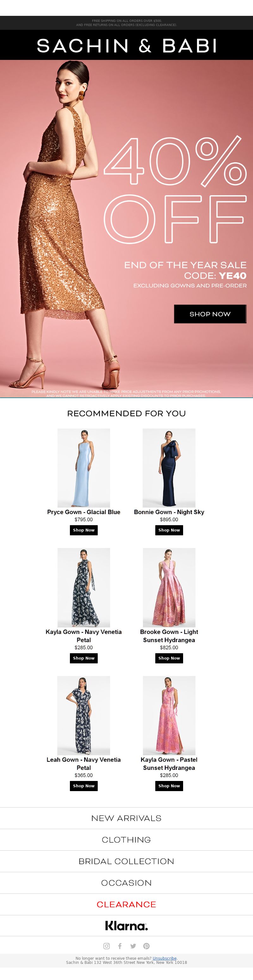The height and width of the screenshot is (980, 253).
Task: Open the Clothing menu link
Action: (126, 840)
